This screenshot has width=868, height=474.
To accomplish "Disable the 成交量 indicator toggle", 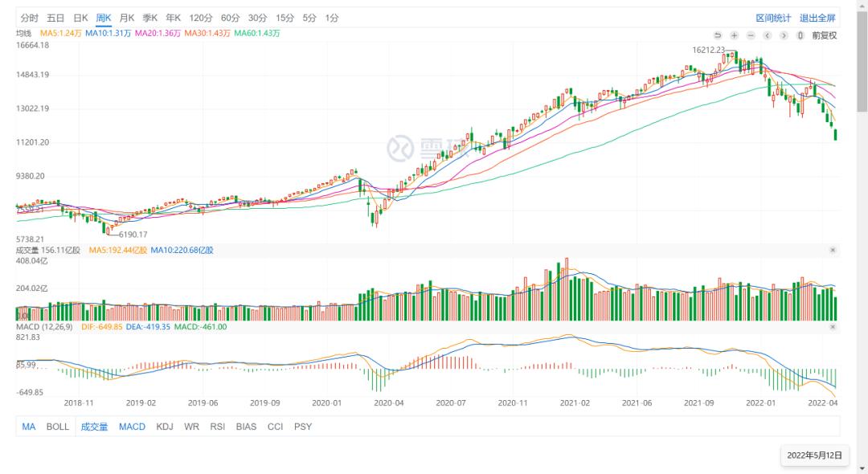I will (x=94, y=427).
